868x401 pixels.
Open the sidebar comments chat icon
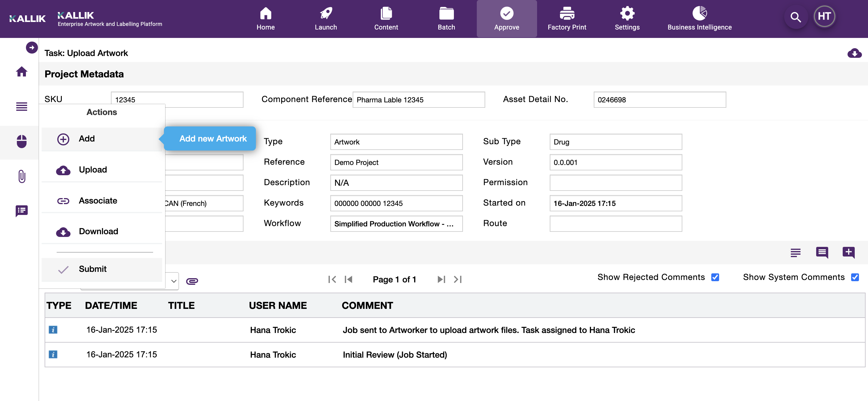tap(22, 211)
